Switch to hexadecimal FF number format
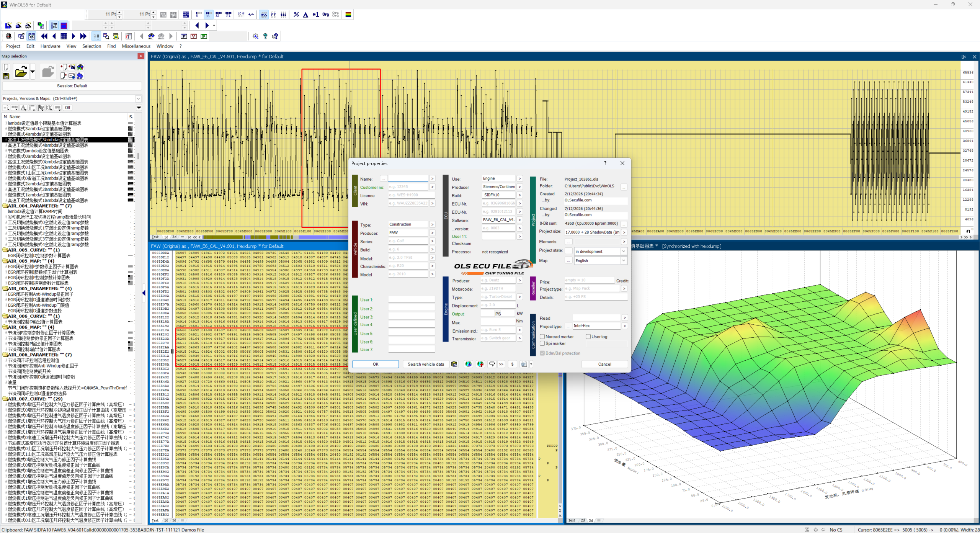980x533 pixels. pos(273,15)
